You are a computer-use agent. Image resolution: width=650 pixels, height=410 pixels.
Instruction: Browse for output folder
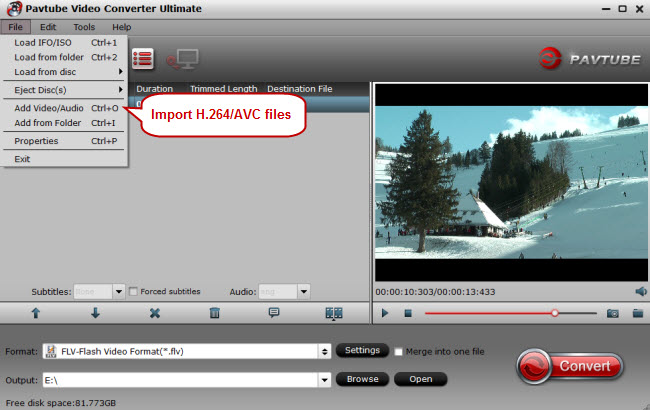(x=362, y=379)
